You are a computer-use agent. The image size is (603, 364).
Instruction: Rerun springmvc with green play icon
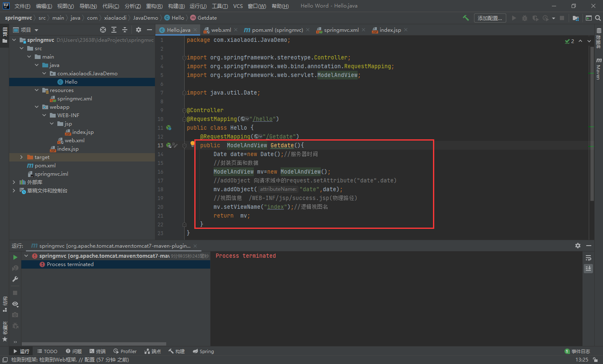pos(15,257)
